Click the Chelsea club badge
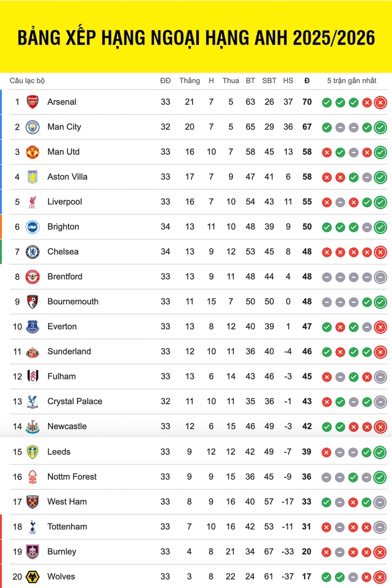392x588 pixels. [32, 252]
